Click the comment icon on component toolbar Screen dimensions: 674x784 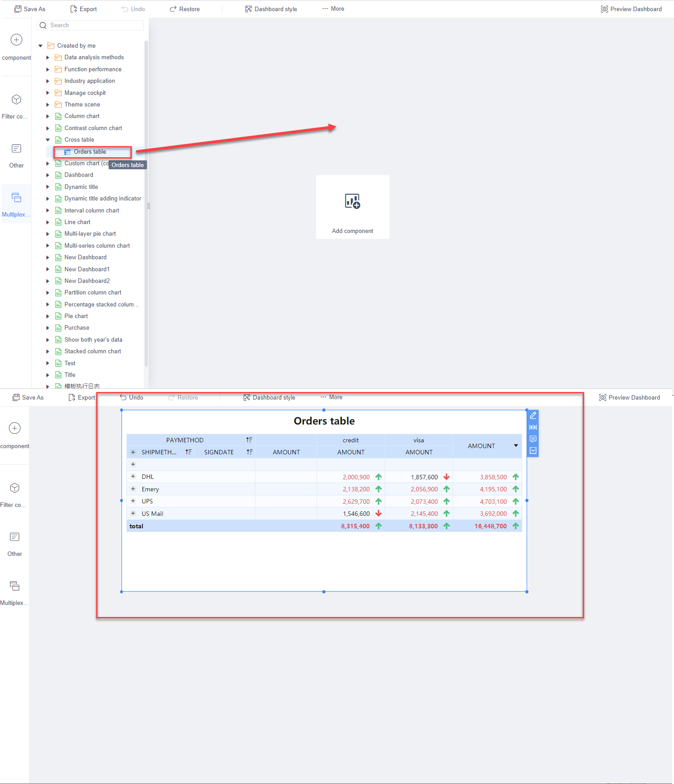pyautogui.click(x=533, y=439)
